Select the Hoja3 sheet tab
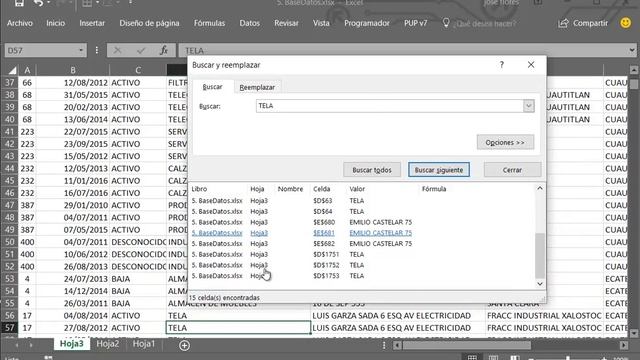Viewport: 640px width, 360px height. point(71,344)
